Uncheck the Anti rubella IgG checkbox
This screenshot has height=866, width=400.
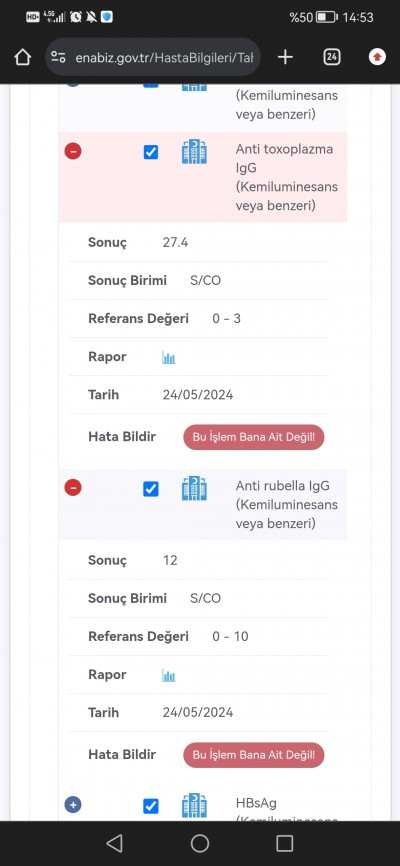[151, 489]
